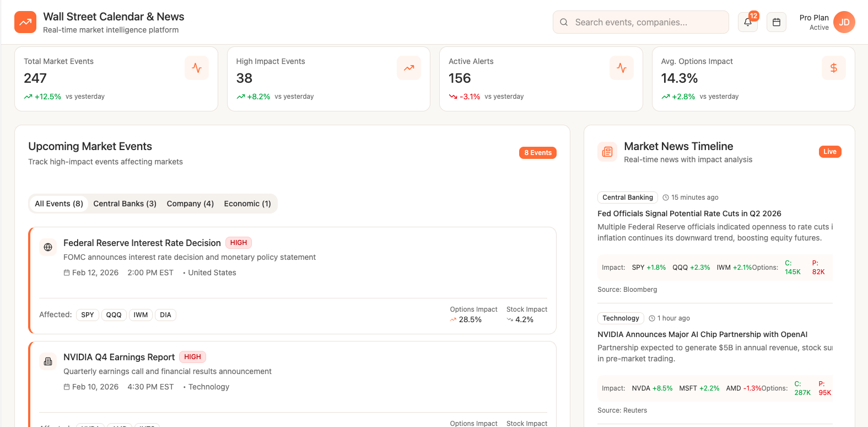Open the JD user avatar
868x427 pixels.
844,22
